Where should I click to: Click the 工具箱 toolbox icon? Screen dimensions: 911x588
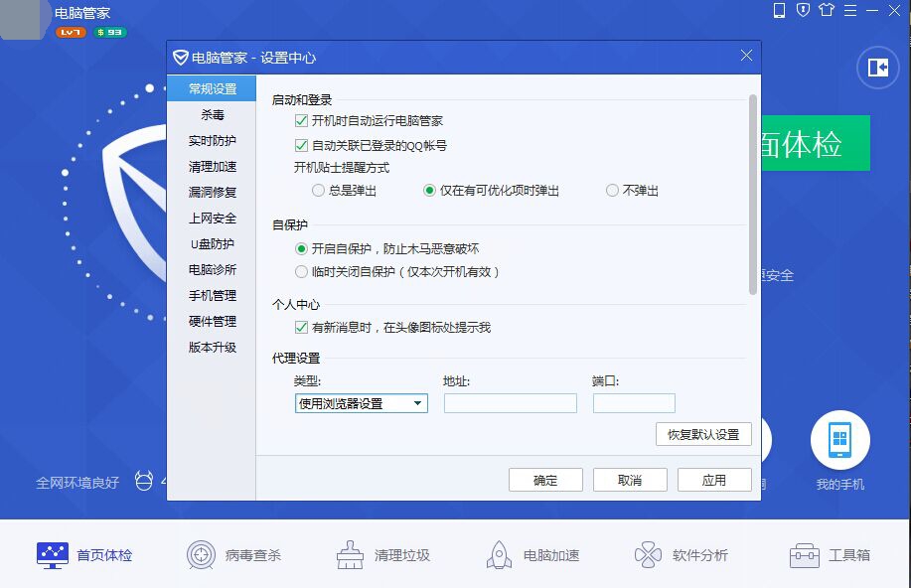tap(804, 555)
